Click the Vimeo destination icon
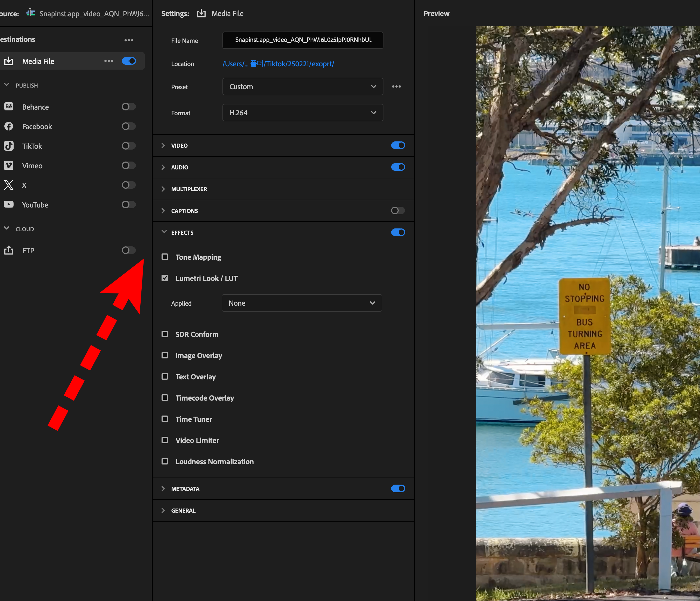The width and height of the screenshot is (700, 601). click(8, 166)
